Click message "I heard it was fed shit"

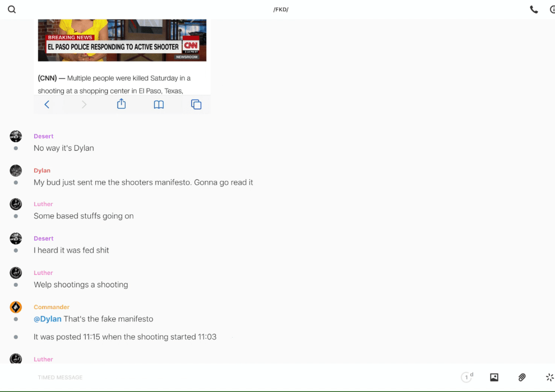coord(71,250)
